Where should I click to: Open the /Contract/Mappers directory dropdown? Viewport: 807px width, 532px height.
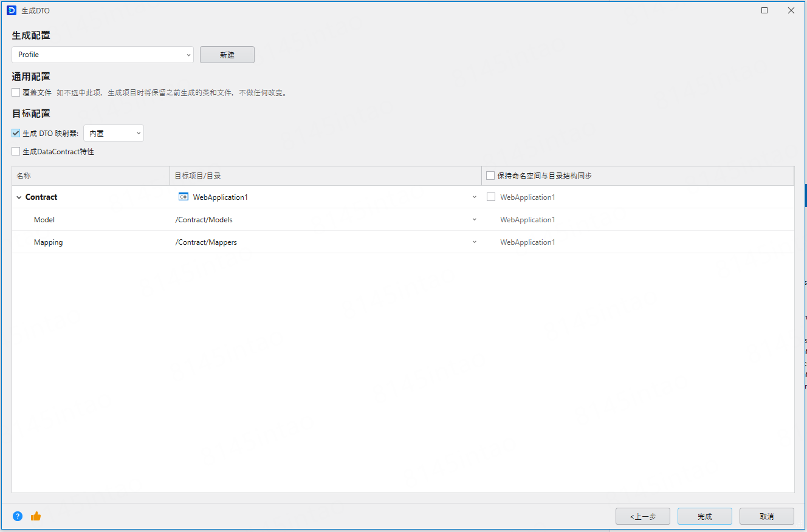pos(474,242)
